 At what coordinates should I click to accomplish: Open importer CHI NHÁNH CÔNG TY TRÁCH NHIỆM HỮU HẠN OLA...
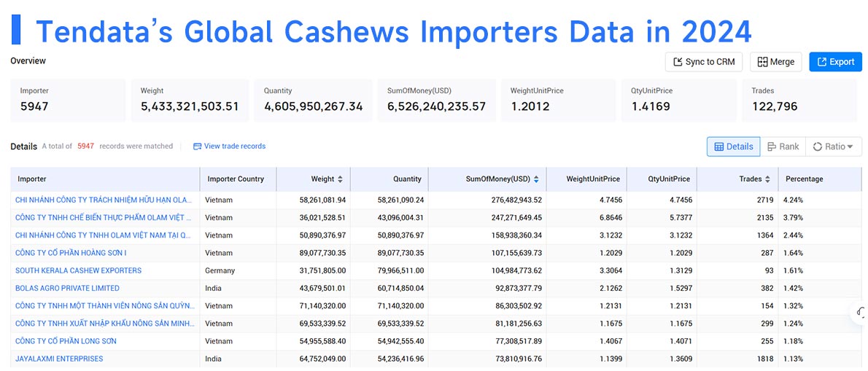click(x=104, y=200)
